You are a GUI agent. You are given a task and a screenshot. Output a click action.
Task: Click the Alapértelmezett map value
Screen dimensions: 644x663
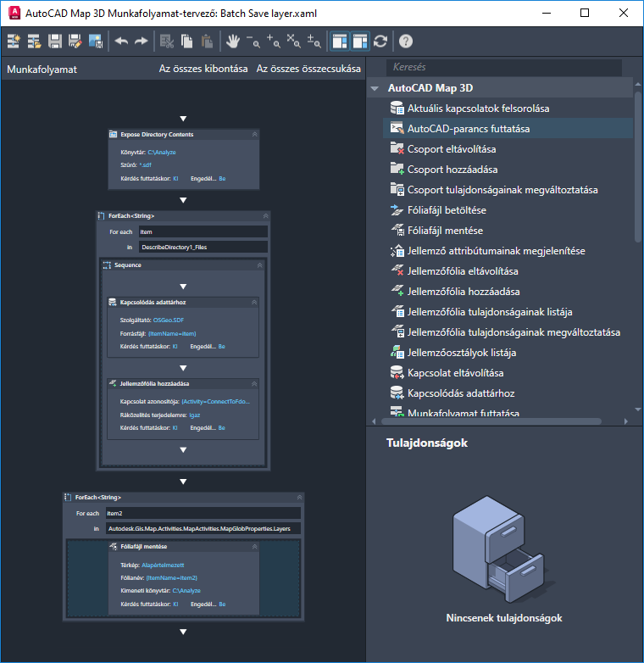(163, 565)
